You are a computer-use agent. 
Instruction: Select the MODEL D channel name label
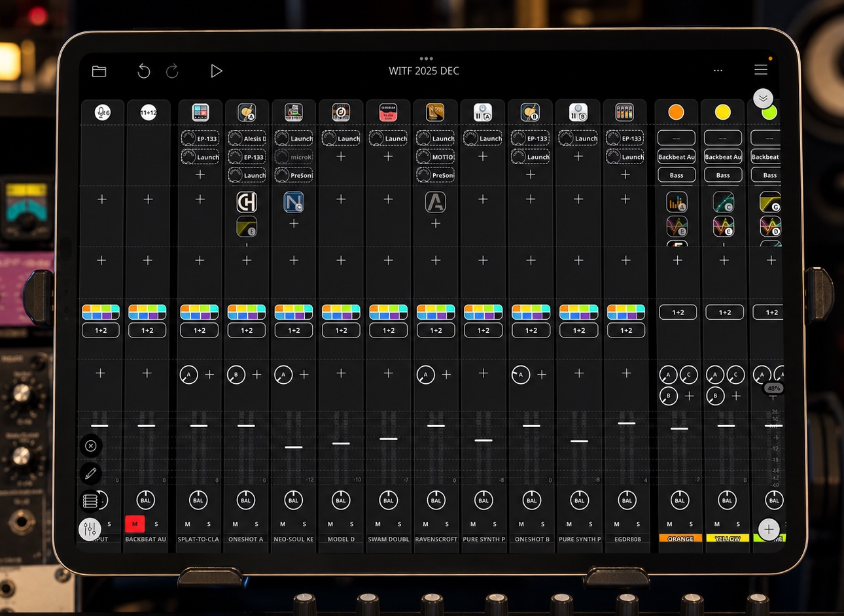point(341,539)
